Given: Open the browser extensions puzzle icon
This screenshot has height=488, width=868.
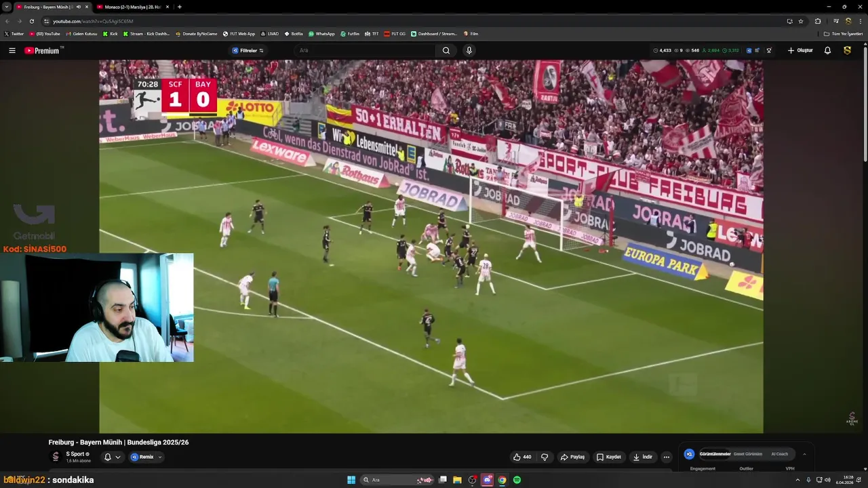Looking at the screenshot, I should point(818,21).
